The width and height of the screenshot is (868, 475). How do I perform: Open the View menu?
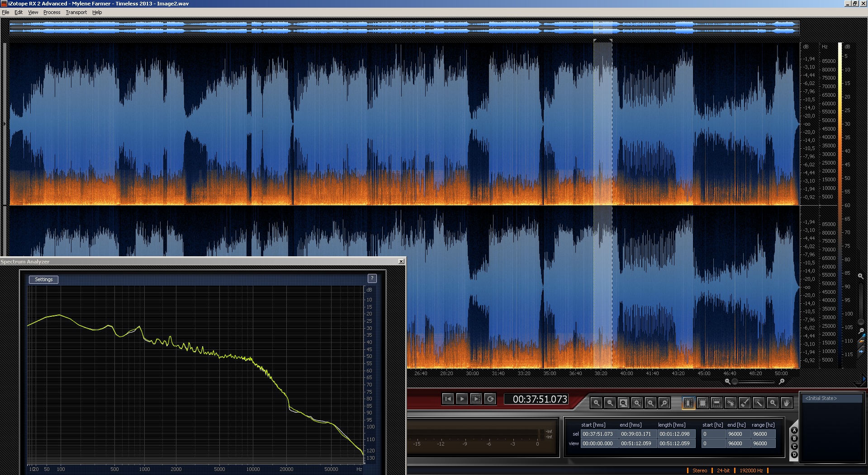point(33,12)
